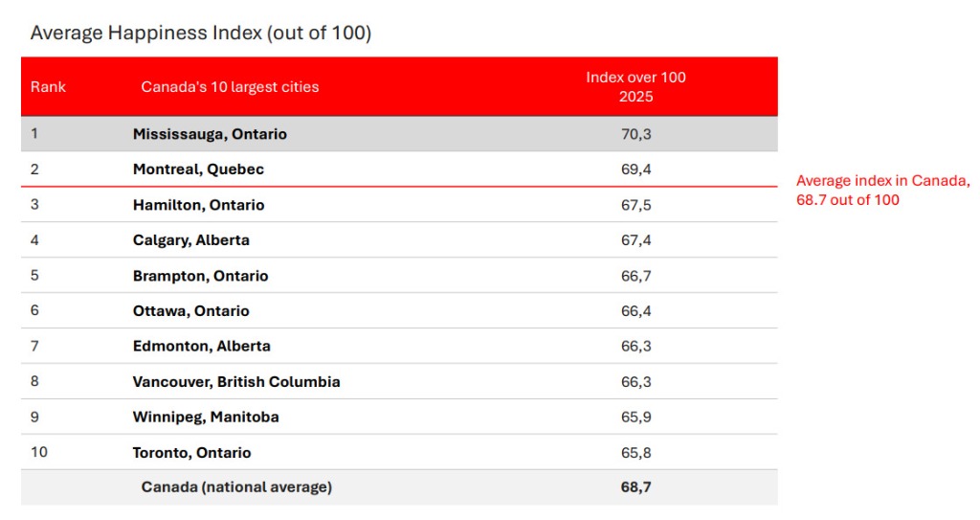Select the Mississauga, Ontario row
Viewport: 980px width, 520px height.
click(399, 134)
